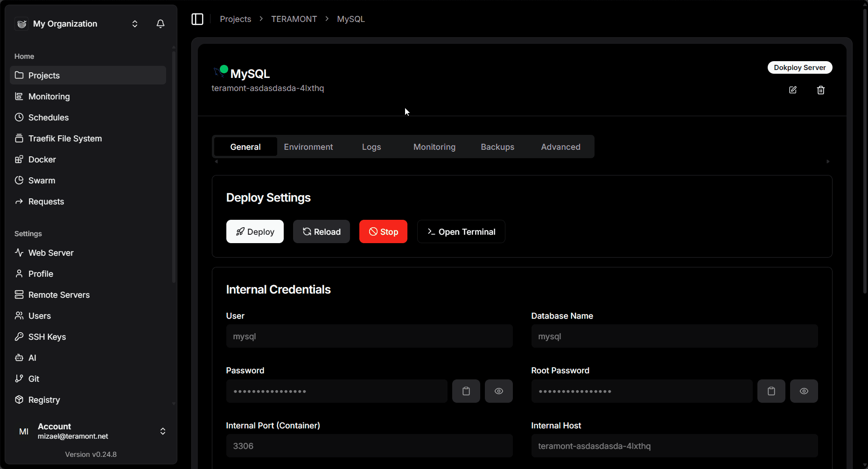Open notifications bell icon
868x469 pixels.
click(x=161, y=24)
